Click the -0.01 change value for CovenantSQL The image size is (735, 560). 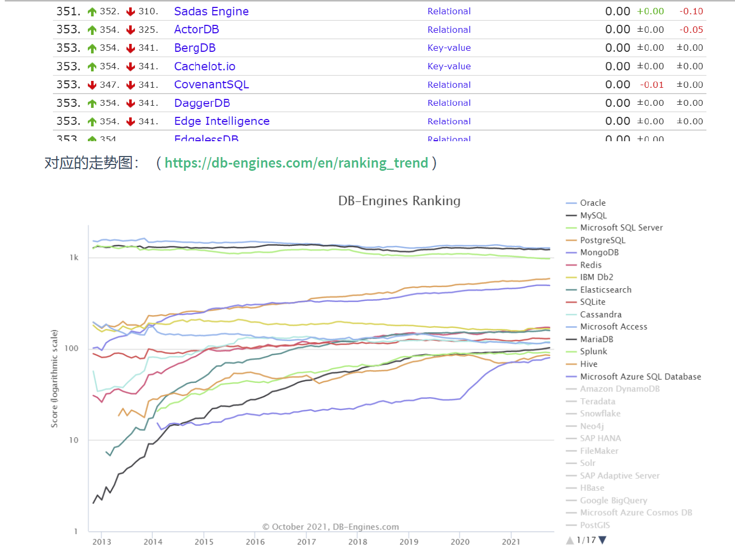651,85
